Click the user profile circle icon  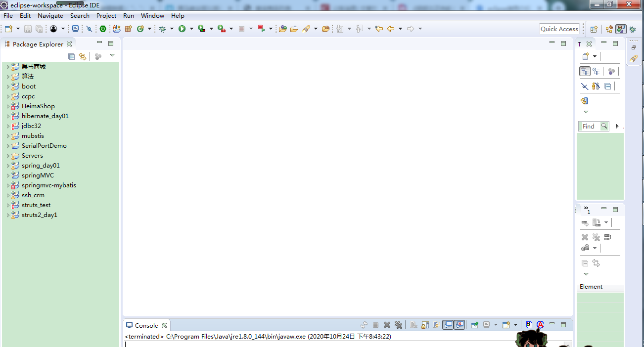pos(53,29)
